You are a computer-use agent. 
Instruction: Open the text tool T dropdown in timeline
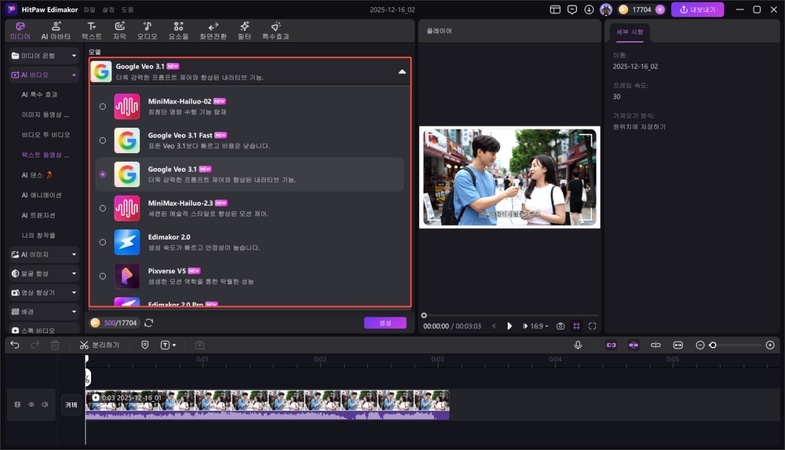[168, 345]
